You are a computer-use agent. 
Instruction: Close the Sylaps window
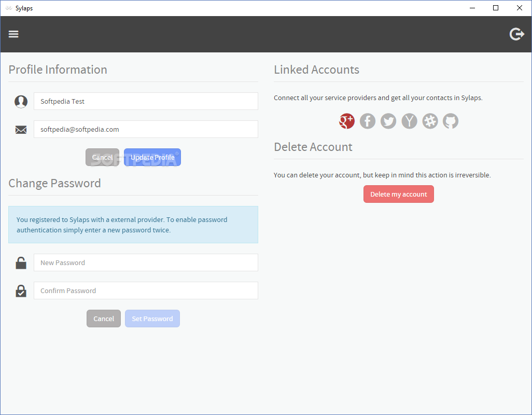[520, 8]
